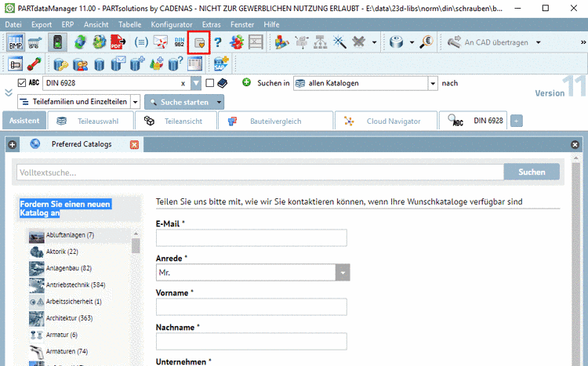Image resolution: width=588 pixels, height=366 pixels.
Task: Click the Nachname input field
Action: [251, 342]
